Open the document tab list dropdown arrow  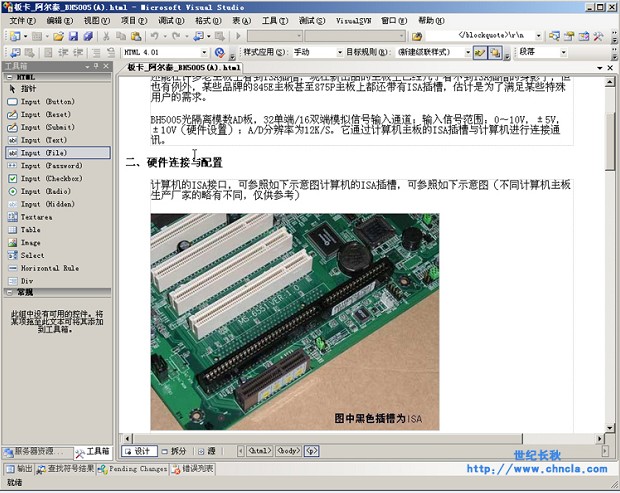pyautogui.click(x=600, y=68)
